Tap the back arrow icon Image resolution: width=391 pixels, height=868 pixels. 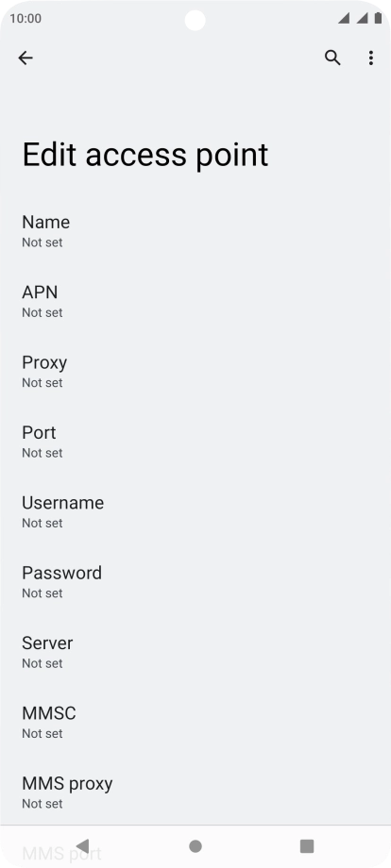point(25,58)
